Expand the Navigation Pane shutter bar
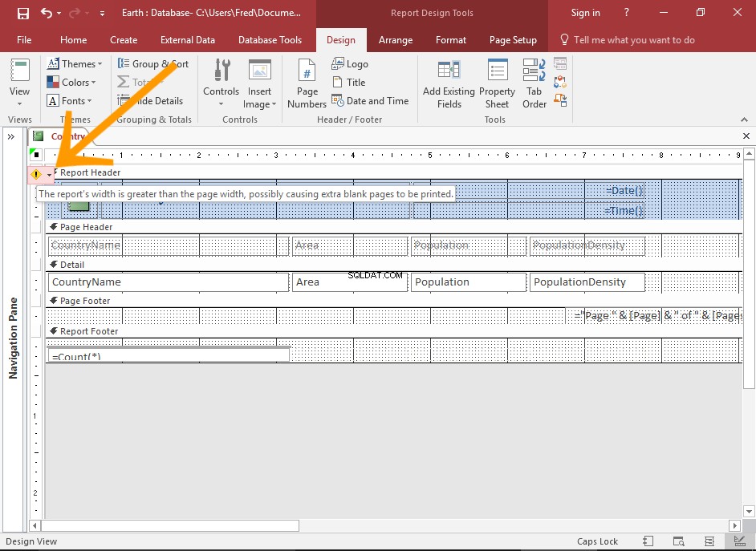The height and width of the screenshot is (551, 756). [x=11, y=137]
